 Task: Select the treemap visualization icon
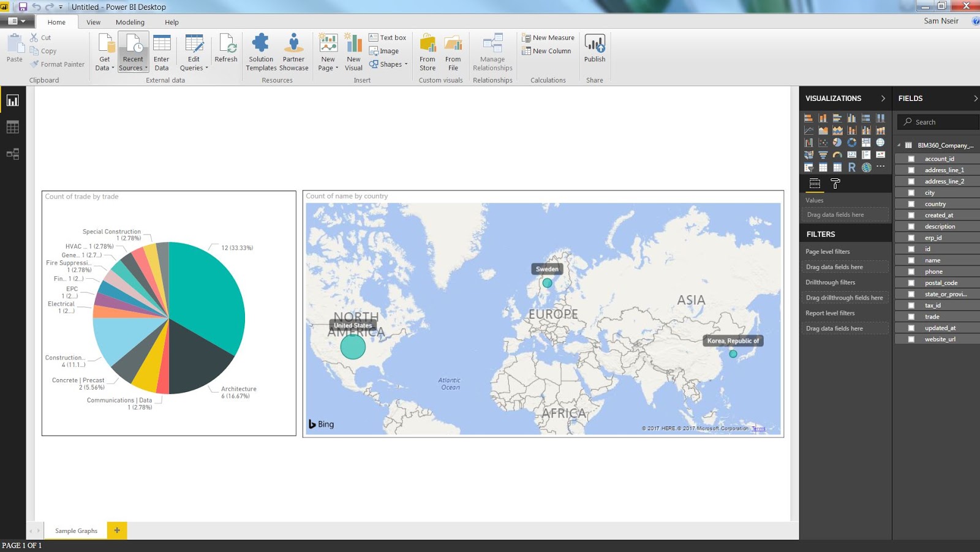pyautogui.click(x=866, y=142)
